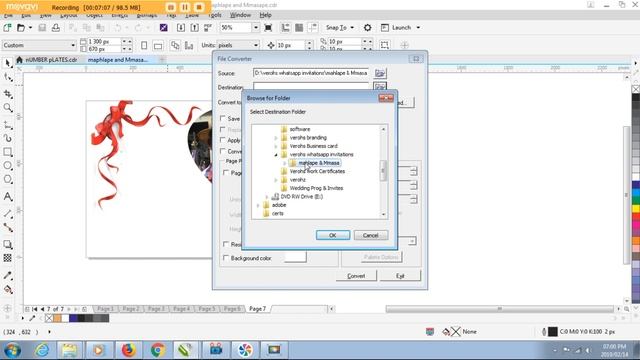Viewport: 640px width, 360px height.
Task: Select the Ellipse tool
Action: (8, 165)
